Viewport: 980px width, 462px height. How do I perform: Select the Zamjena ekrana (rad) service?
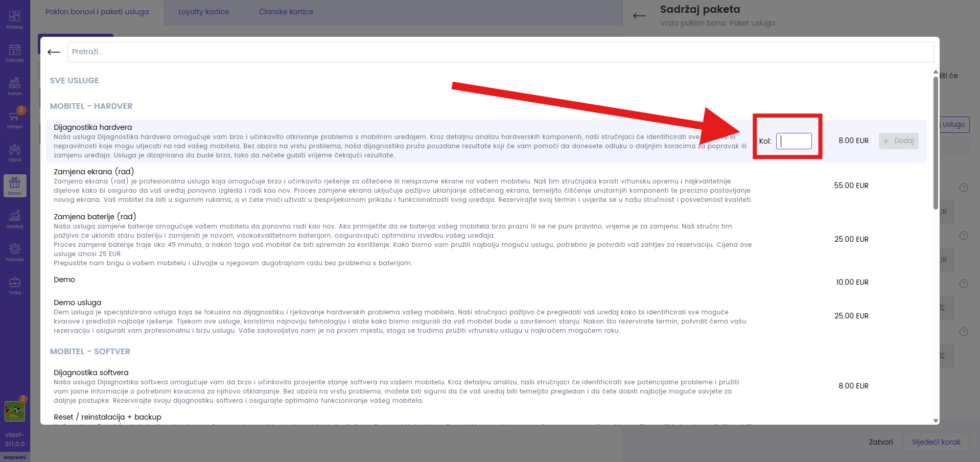click(x=94, y=172)
